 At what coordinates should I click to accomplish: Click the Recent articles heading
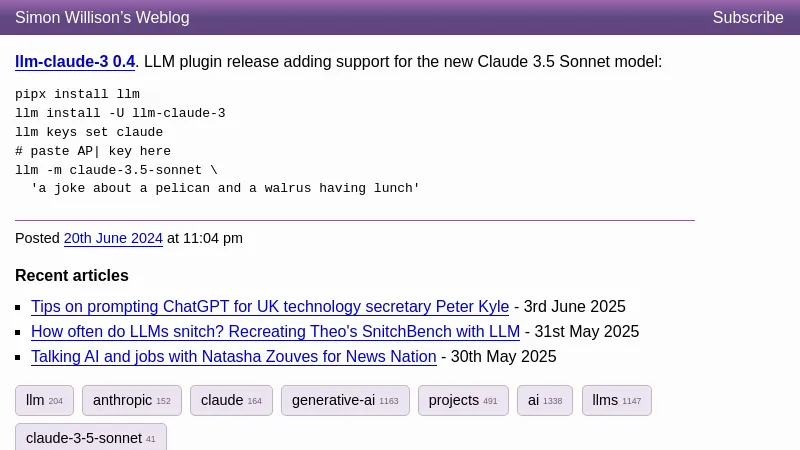72,275
